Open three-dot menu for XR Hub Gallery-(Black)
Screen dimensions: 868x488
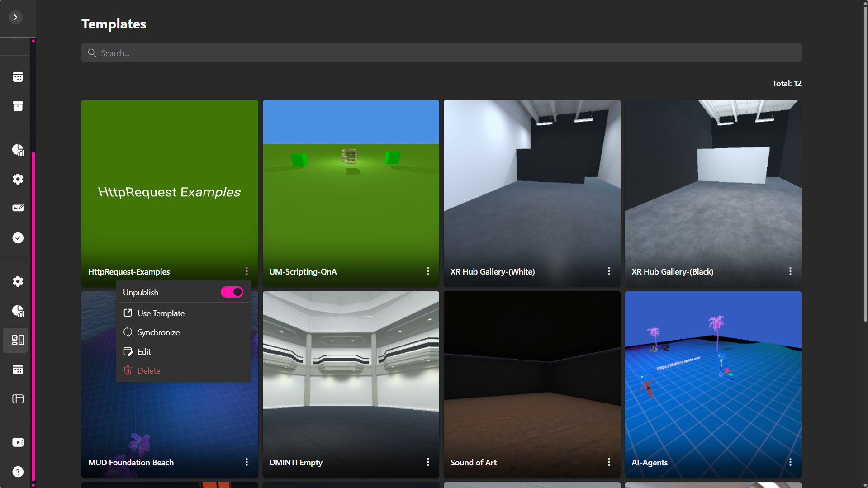click(790, 271)
